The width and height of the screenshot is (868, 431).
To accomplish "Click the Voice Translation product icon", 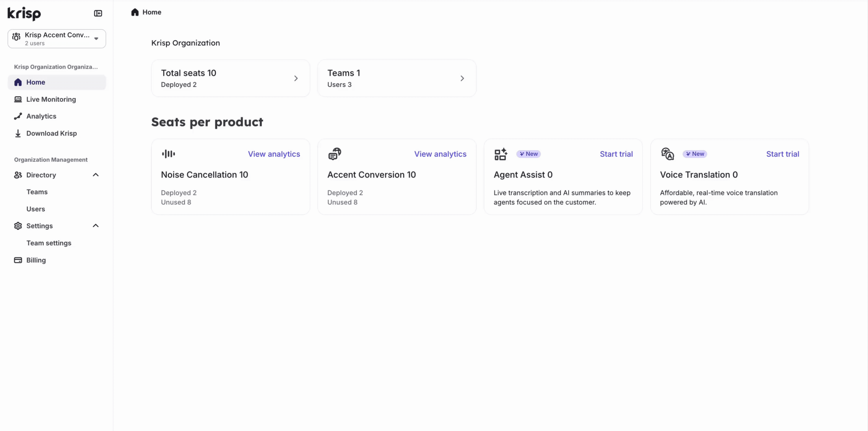I will coord(667,154).
